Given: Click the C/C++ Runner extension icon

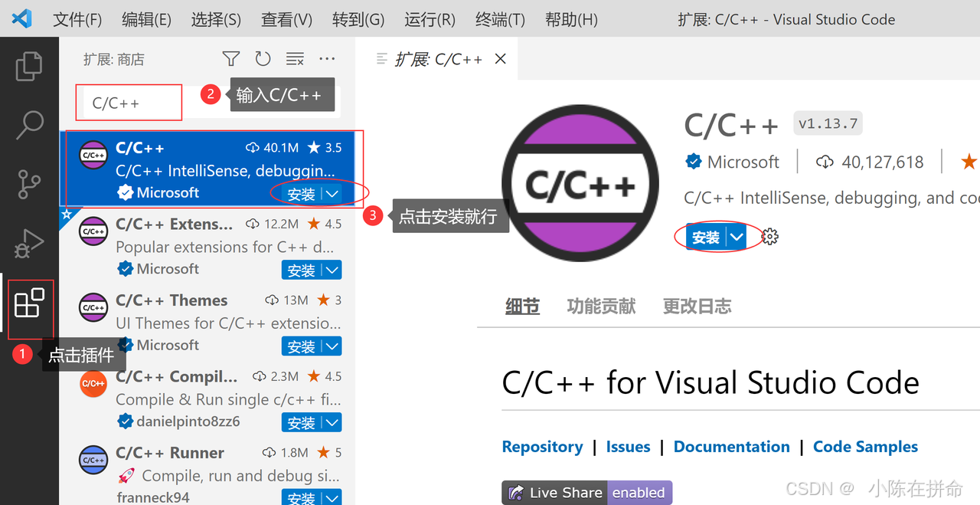Looking at the screenshot, I should click(x=93, y=460).
